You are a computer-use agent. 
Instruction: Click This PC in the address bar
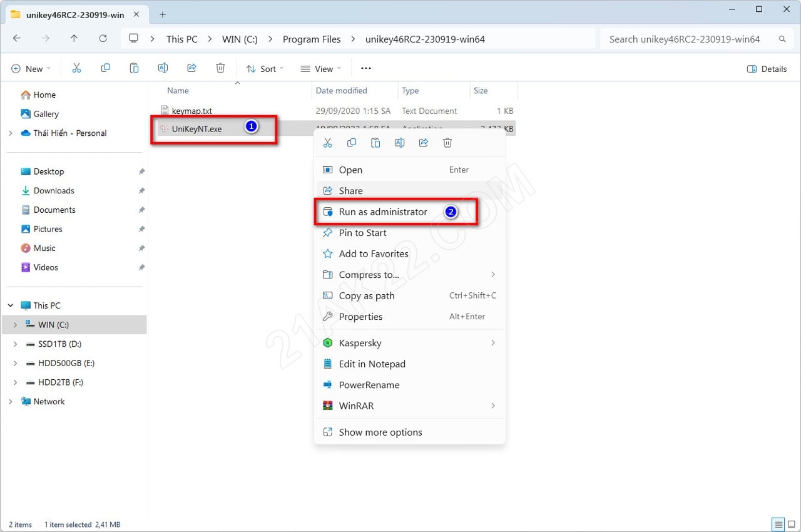[181, 39]
